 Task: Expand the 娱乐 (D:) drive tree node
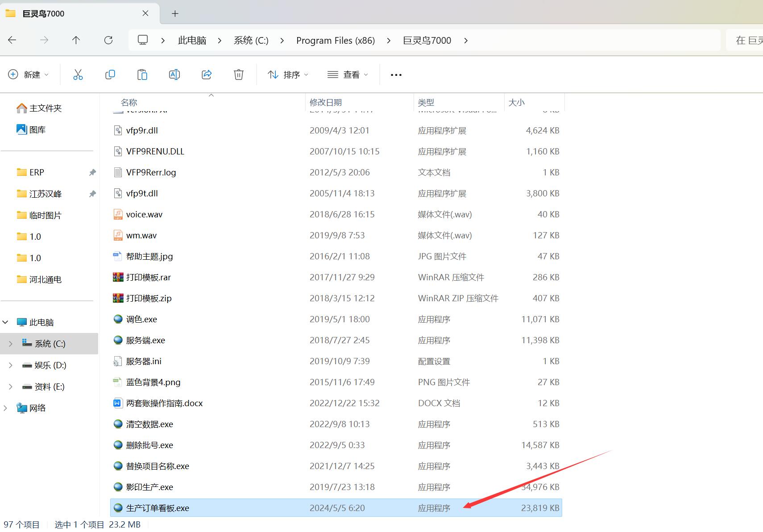11,365
